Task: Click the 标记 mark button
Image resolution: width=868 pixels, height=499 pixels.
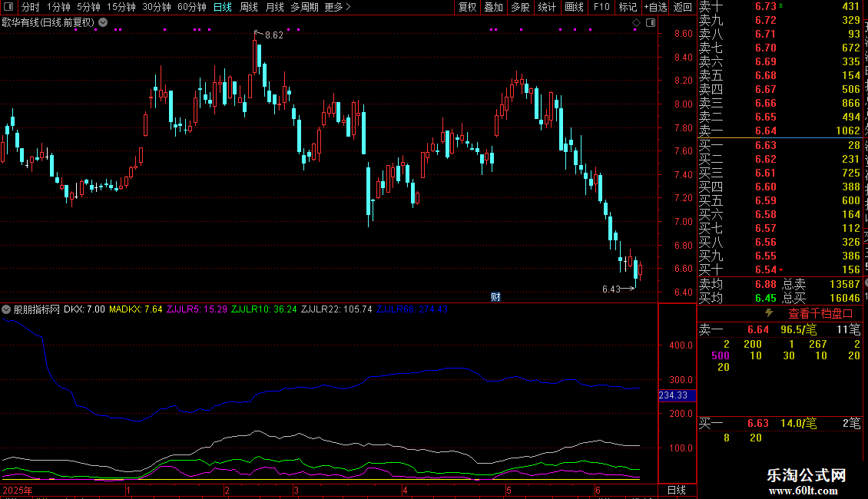Action: [628, 7]
